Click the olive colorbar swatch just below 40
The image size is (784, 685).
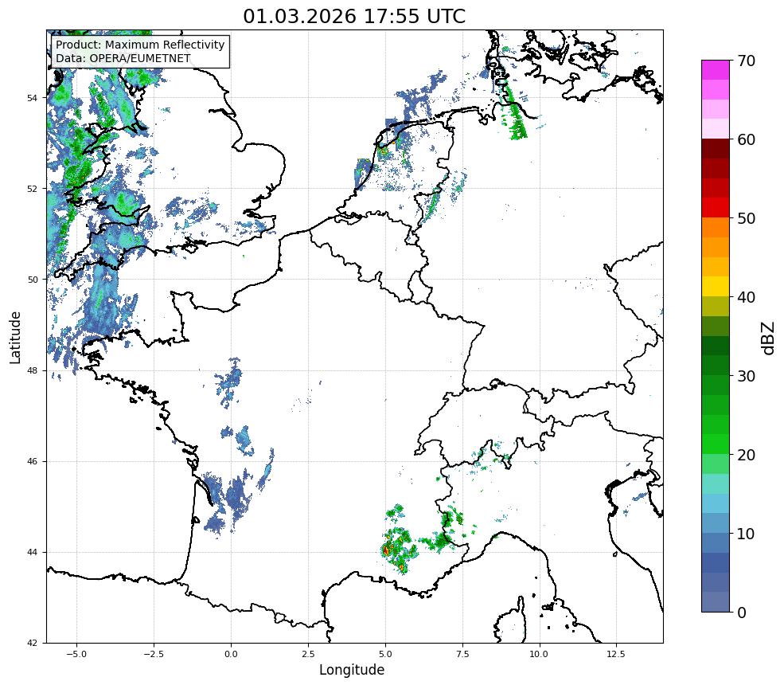tap(716, 307)
